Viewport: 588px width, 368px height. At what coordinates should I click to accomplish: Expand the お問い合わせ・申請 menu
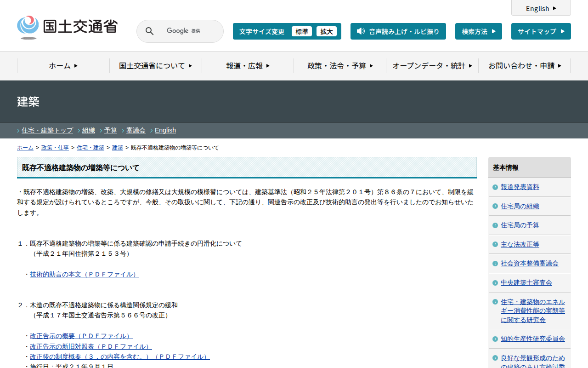coord(525,66)
